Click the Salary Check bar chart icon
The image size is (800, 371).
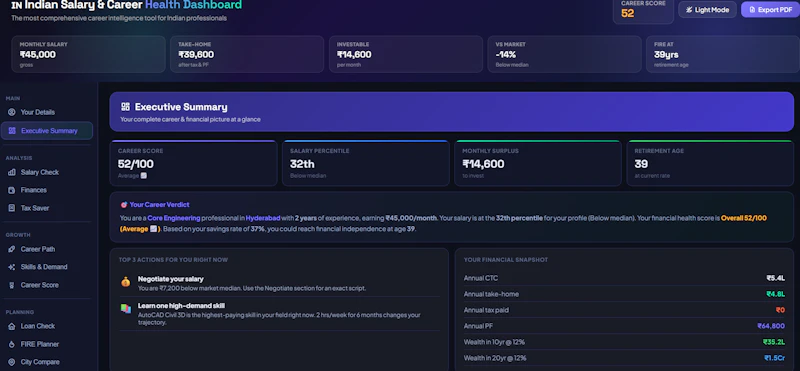tap(11, 172)
